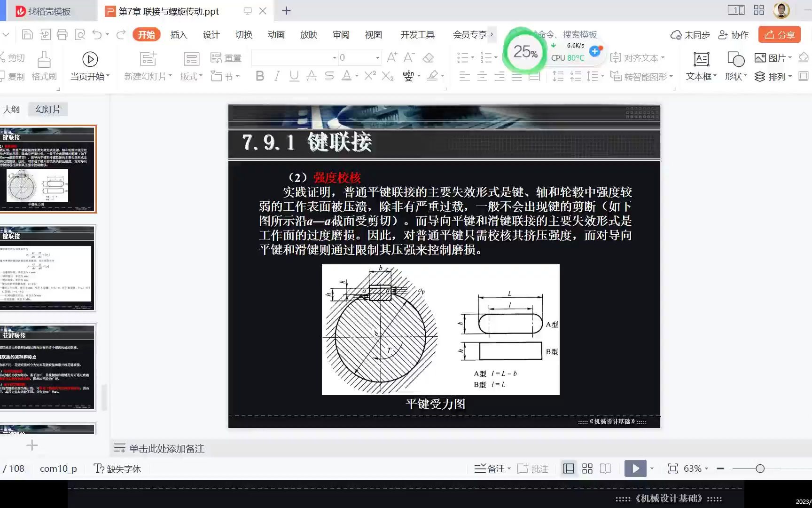Start slideshow from current page icon
The width and height of the screenshot is (812, 508).
click(x=90, y=59)
